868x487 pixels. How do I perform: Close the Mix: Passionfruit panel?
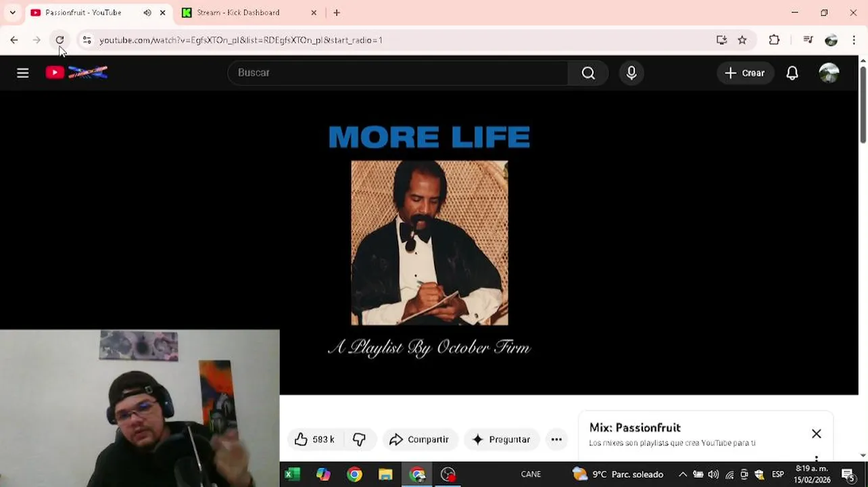pyautogui.click(x=817, y=434)
